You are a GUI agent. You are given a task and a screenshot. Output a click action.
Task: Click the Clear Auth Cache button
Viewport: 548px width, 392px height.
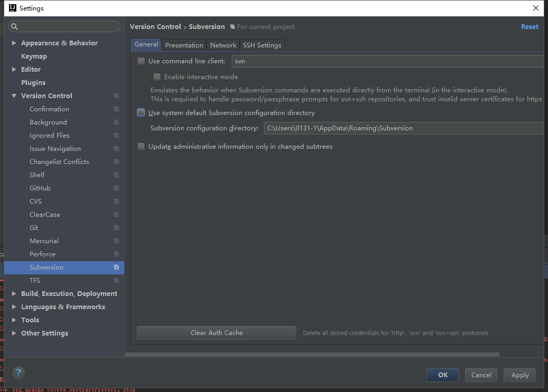(216, 333)
